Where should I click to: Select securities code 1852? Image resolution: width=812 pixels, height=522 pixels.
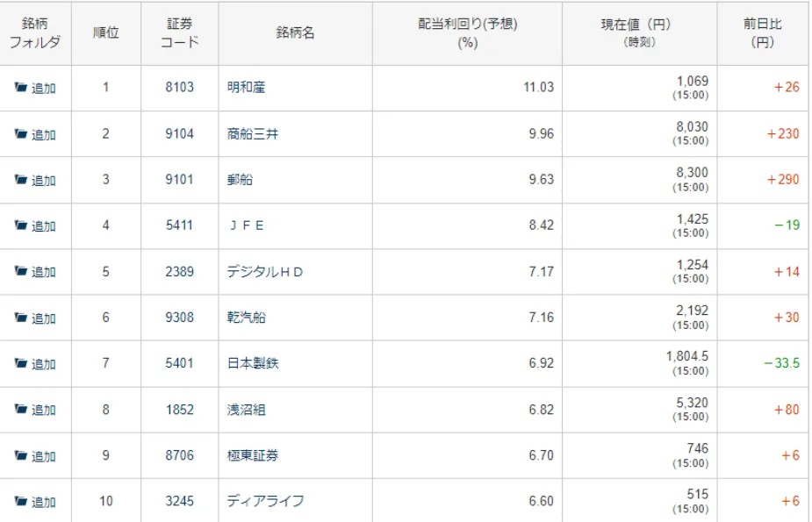tap(180, 409)
